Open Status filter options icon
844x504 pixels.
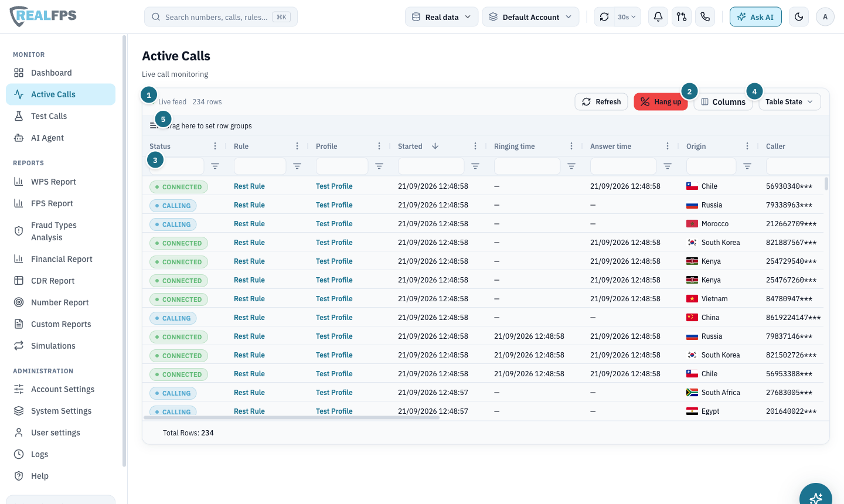click(x=215, y=166)
